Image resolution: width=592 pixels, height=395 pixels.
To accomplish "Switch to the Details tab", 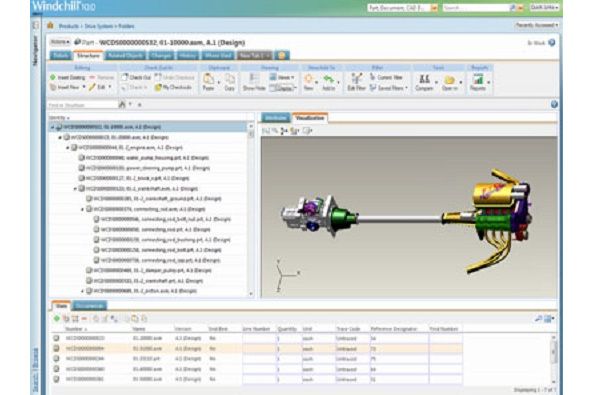I will click(60, 55).
